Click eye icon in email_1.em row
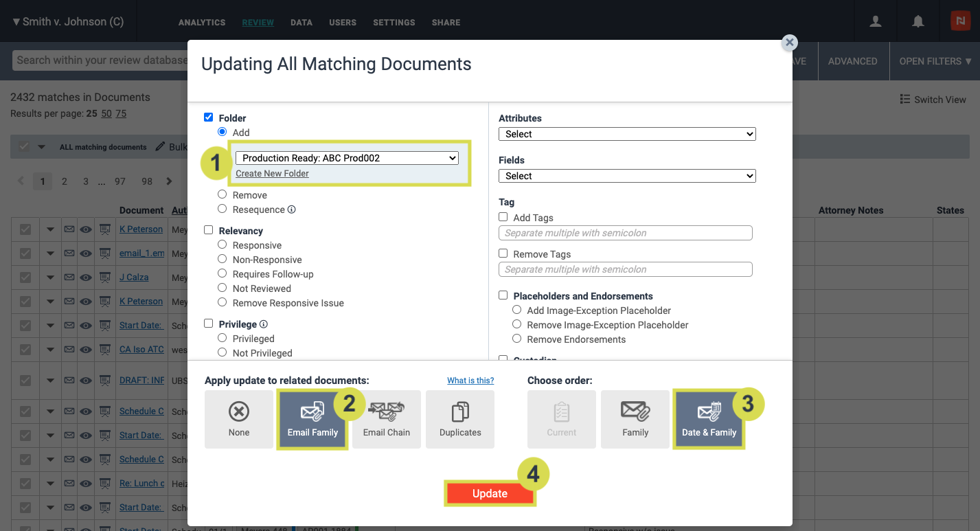 [x=86, y=253]
